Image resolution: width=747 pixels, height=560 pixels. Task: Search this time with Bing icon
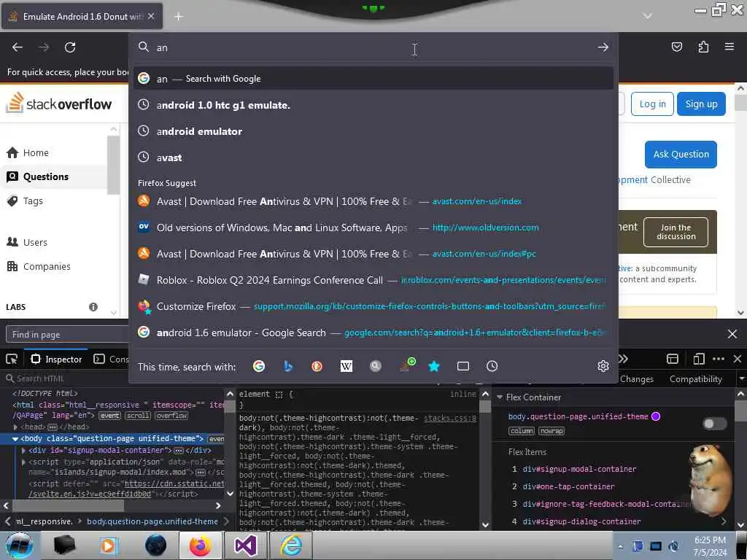click(287, 366)
